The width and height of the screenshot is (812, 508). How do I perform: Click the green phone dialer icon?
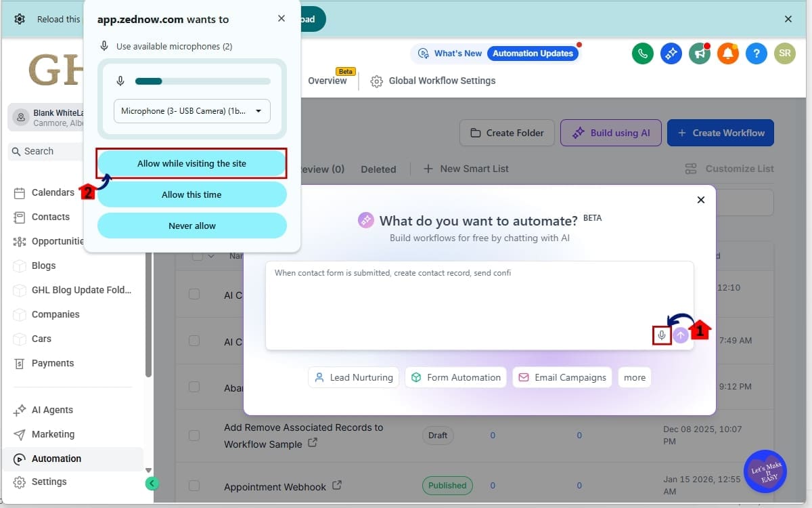642,53
